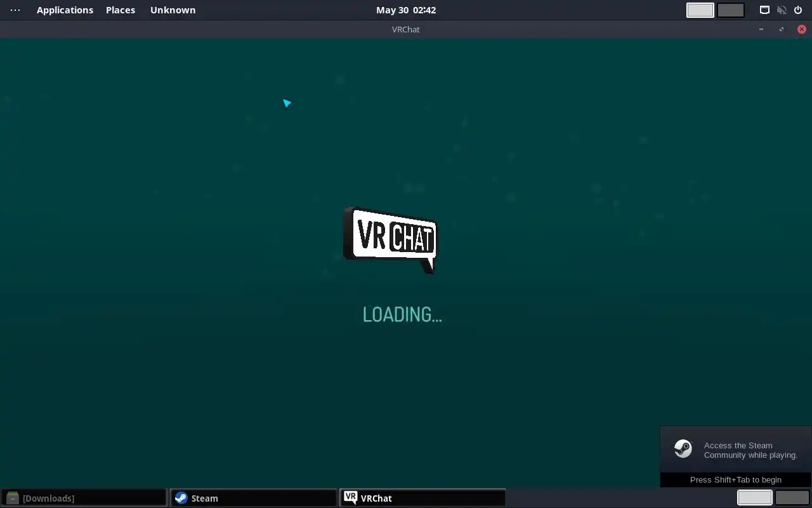Switch to first workspace in bottom panel
Screen dimensions: 812x508
point(755,497)
